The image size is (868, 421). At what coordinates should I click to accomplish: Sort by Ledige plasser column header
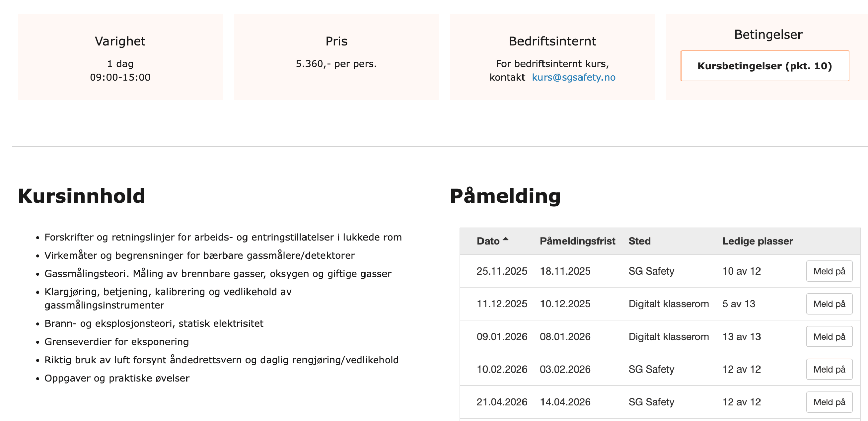click(757, 241)
